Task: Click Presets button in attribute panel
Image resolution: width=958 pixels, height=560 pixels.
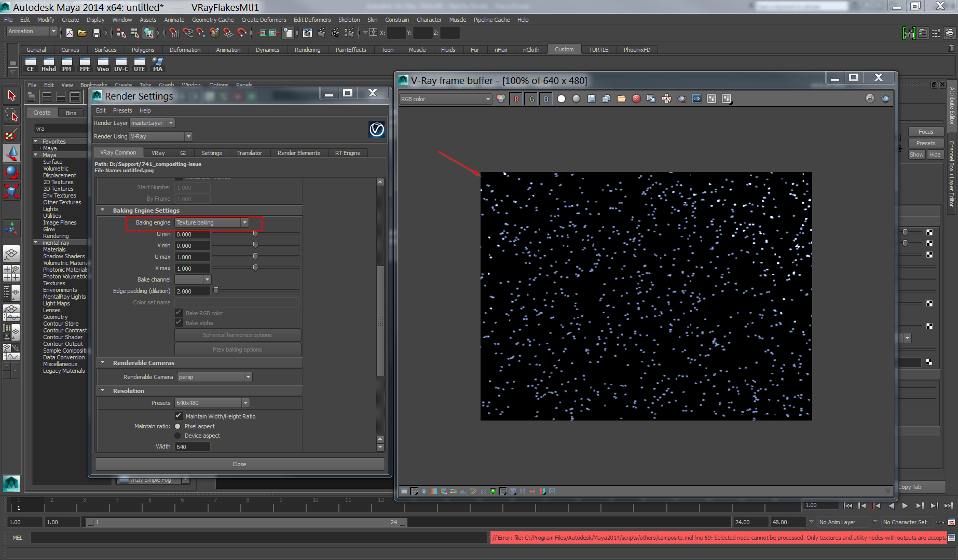Action: click(x=926, y=143)
